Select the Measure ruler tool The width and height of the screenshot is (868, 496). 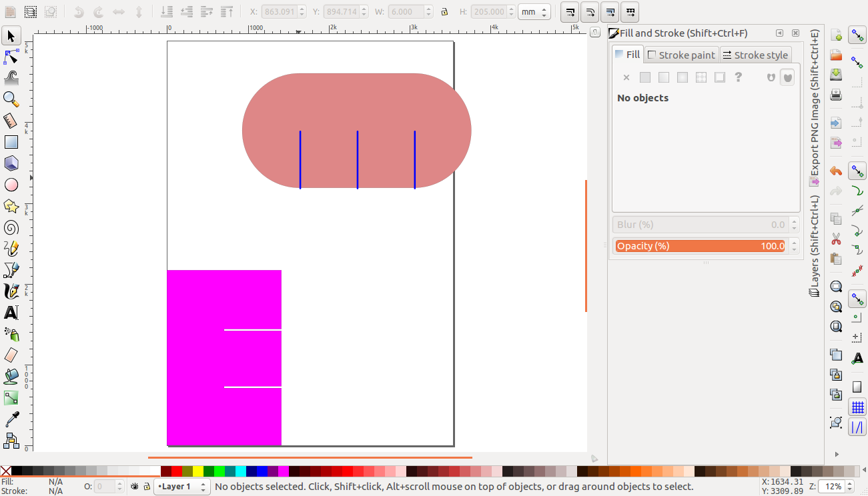click(11, 121)
